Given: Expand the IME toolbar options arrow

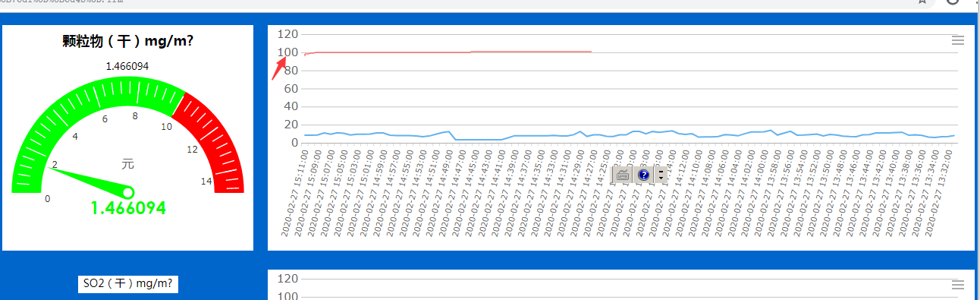Looking at the screenshot, I should (x=661, y=175).
